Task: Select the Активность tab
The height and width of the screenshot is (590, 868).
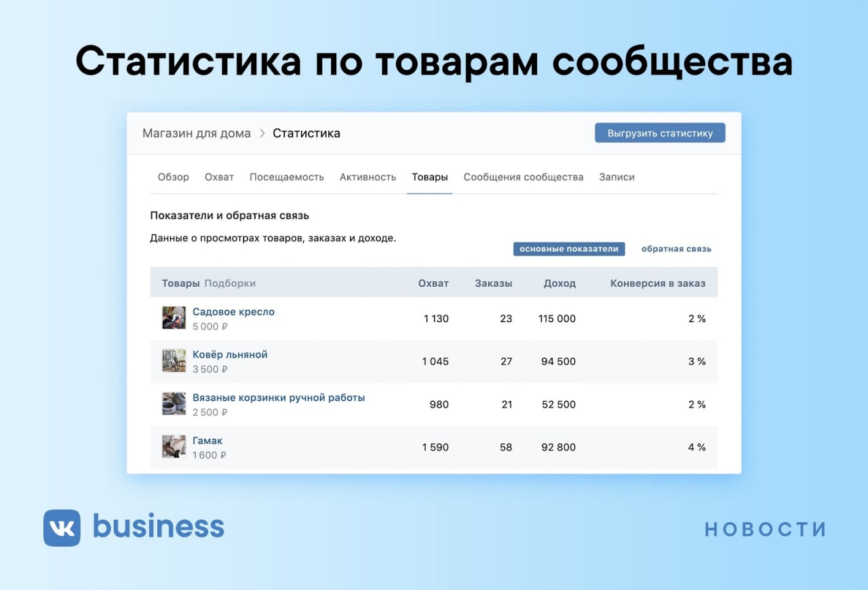Action: pos(368,177)
